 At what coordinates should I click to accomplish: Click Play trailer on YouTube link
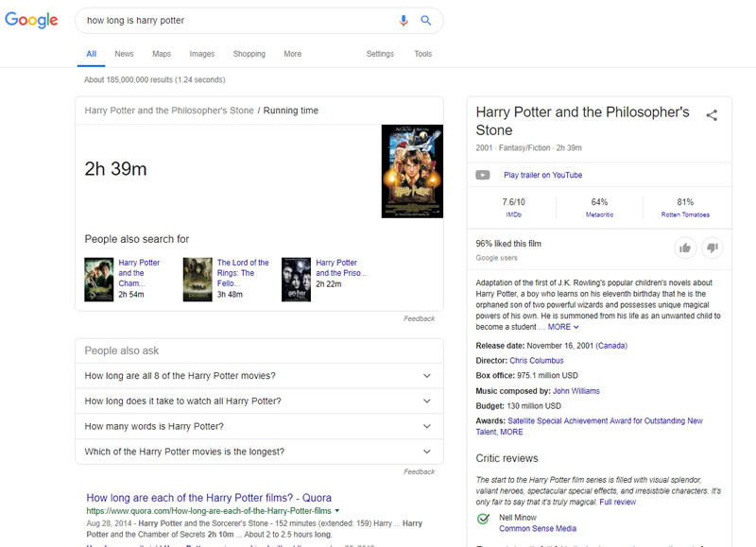point(542,175)
